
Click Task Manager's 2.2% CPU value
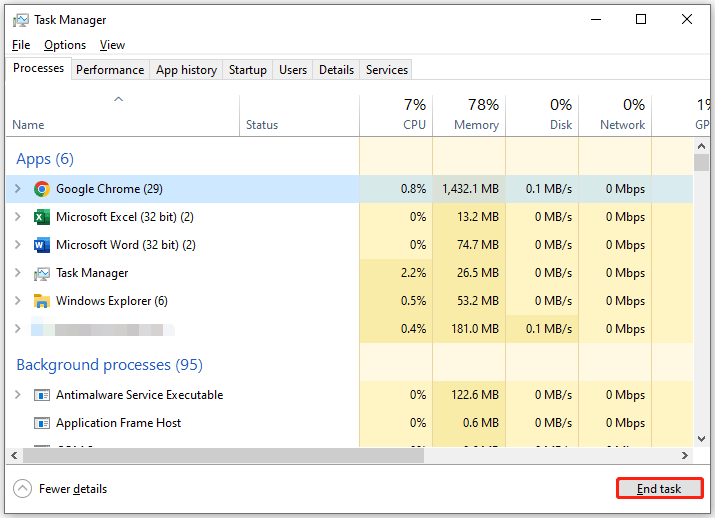click(x=413, y=273)
